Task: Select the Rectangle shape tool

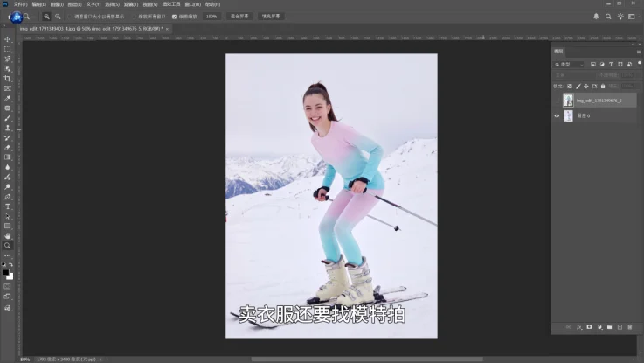Action: coord(7,226)
